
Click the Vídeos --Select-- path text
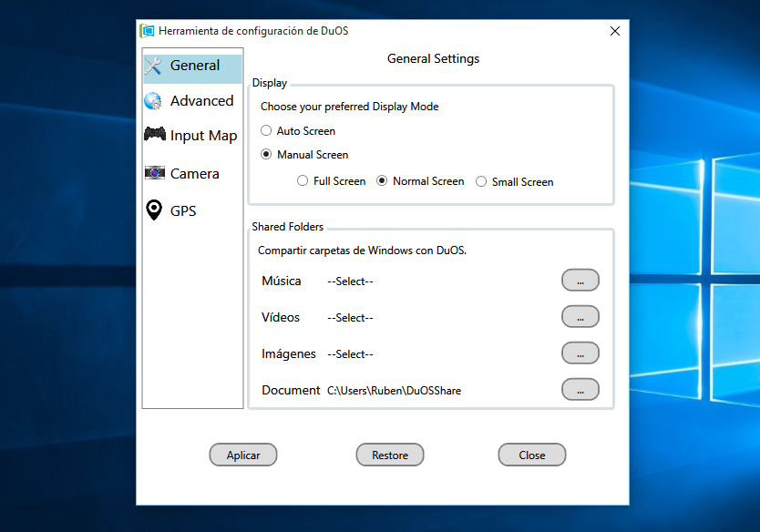point(351,318)
